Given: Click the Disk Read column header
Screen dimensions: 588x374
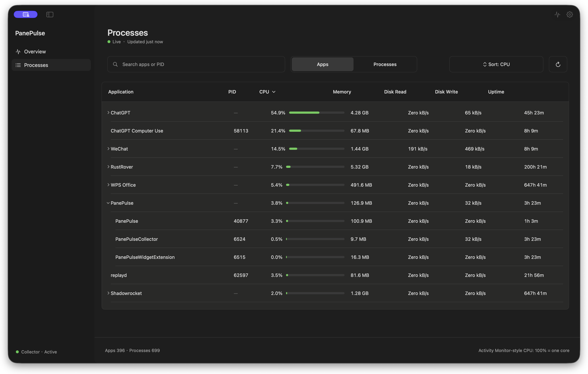Looking at the screenshot, I should pos(395,92).
